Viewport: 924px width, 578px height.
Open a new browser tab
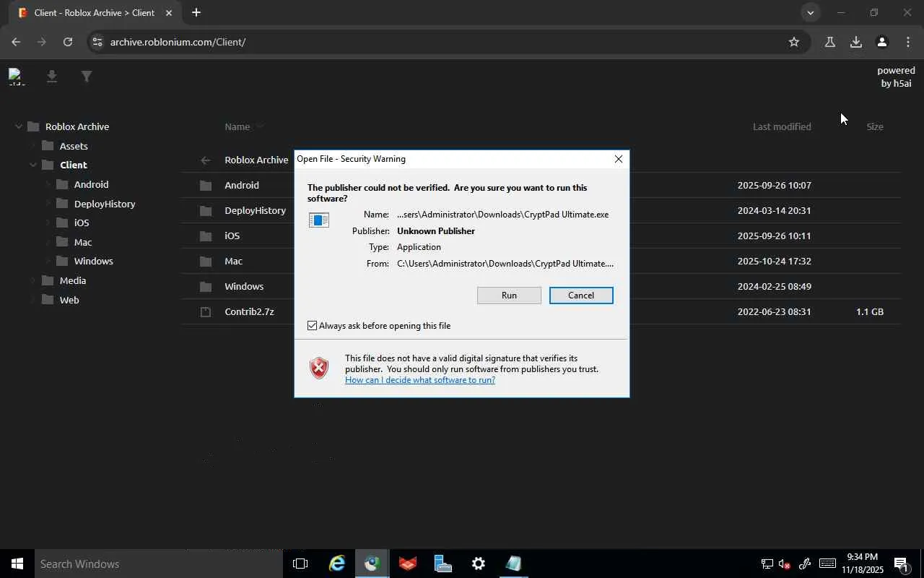[x=196, y=12]
